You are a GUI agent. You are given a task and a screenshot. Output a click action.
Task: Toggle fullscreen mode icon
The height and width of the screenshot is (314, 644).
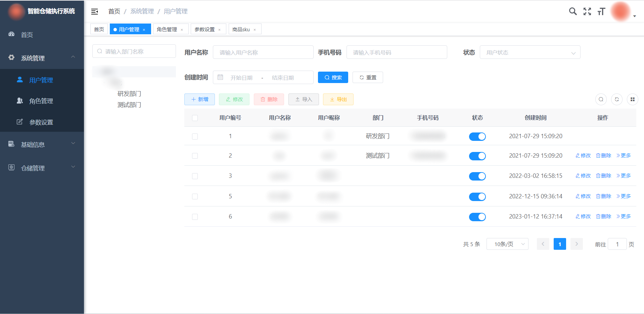pyautogui.click(x=587, y=11)
